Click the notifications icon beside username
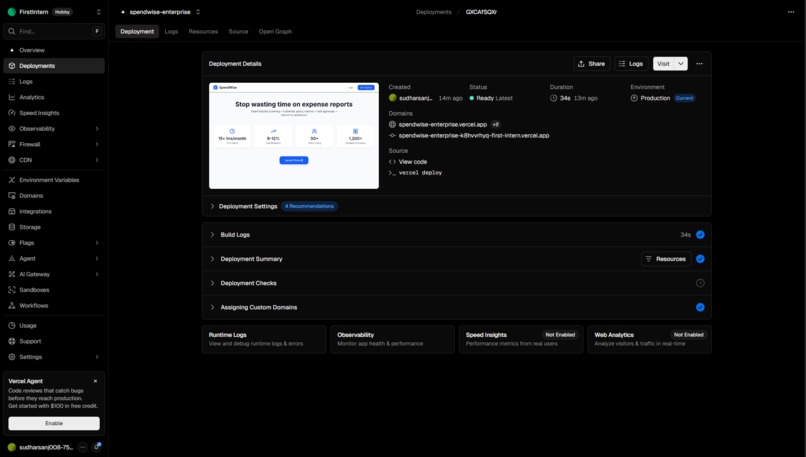This screenshot has height=457, width=806. (96, 447)
